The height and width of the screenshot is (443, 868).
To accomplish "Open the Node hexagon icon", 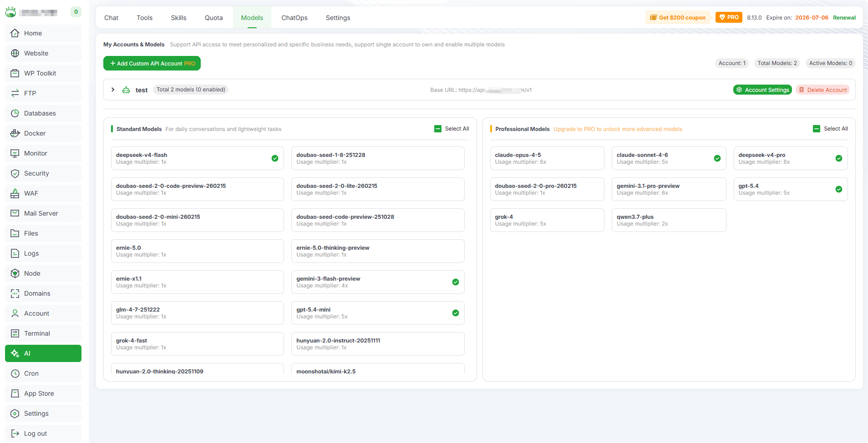I will point(15,273).
